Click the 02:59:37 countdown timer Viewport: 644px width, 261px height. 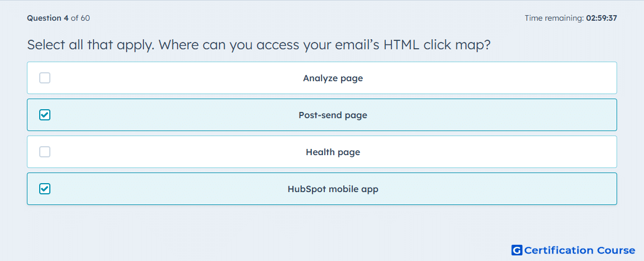click(x=601, y=18)
